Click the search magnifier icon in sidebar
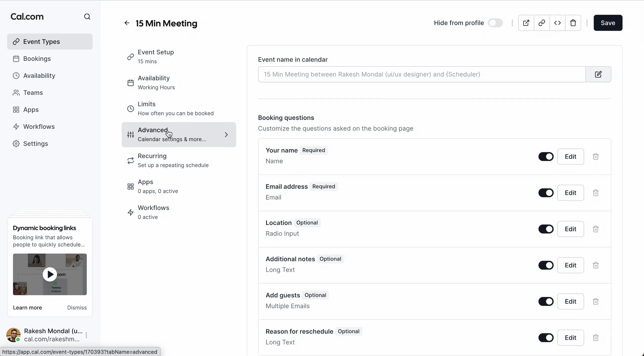The height and width of the screenshot is (356, 644). point(87,17)
